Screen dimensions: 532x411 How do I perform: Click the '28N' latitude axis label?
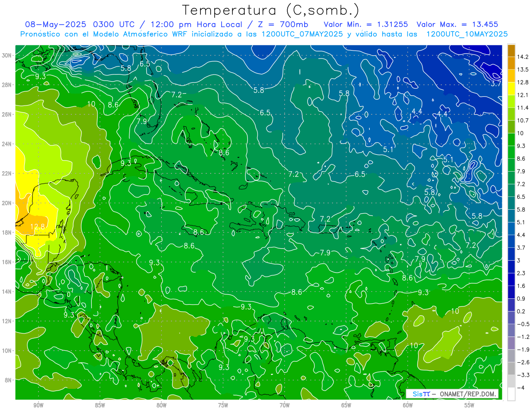tap(7, 85)
